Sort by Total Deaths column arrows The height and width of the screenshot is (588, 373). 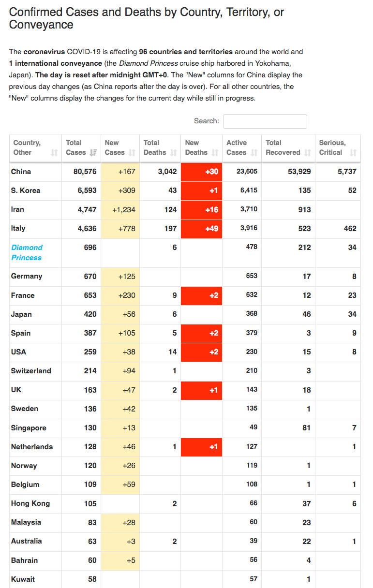173,153
